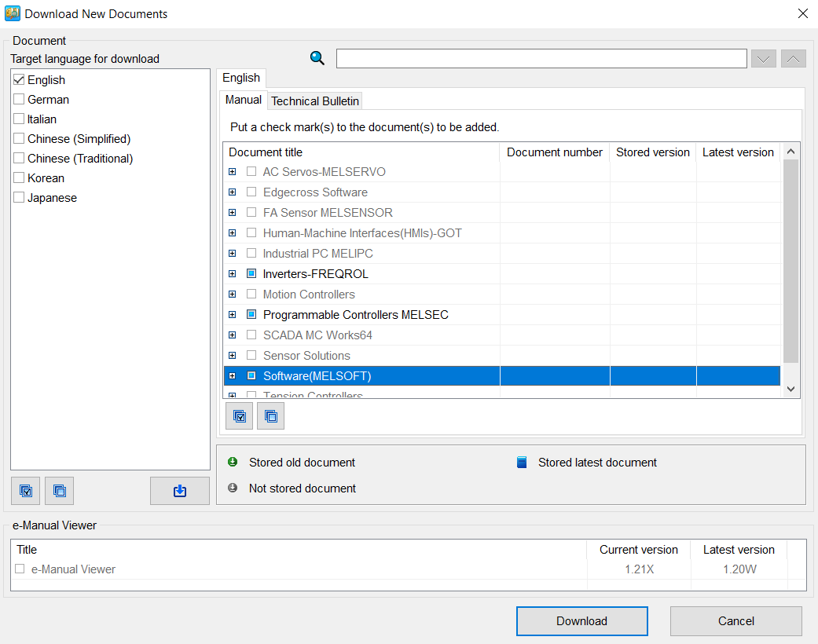Toggle the Software(MELSOFT) checkbox
The image size is (818, 644).
[x=251, y=375]
